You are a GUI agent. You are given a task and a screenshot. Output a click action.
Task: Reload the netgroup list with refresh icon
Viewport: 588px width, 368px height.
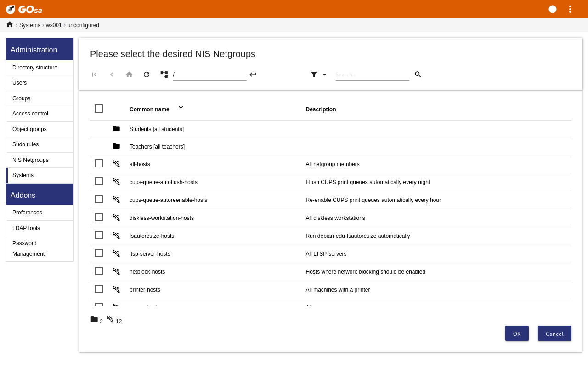tap(147, 75)
